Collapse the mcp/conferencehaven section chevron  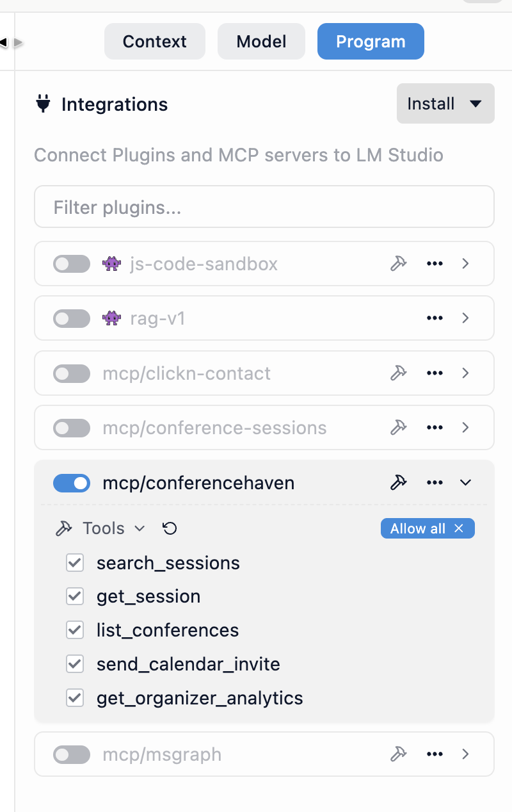pyautogui.click(x=466, y=483)
